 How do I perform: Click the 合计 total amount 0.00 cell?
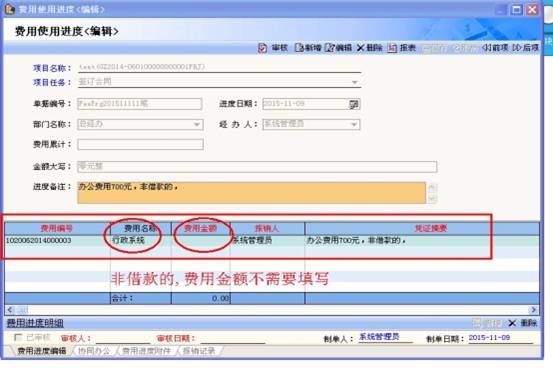[x=201, y=298]
